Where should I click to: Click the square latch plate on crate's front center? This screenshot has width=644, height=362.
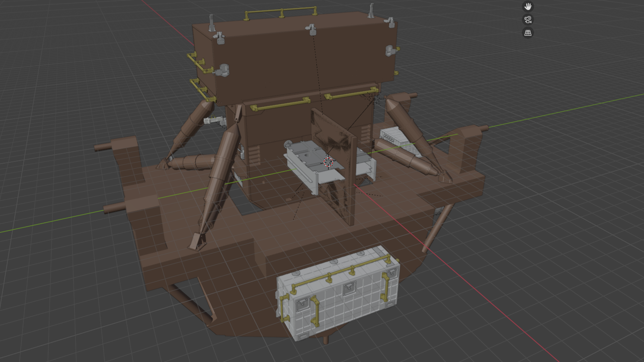click(349, 289)
